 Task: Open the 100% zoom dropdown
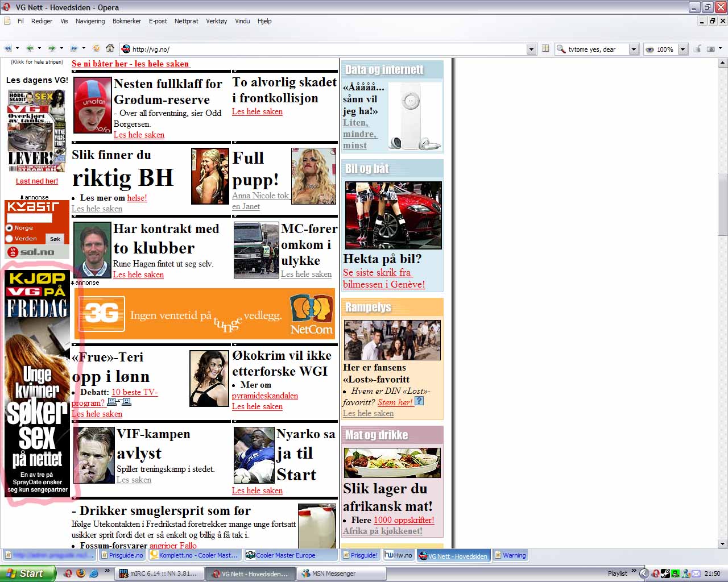(x=683, y=49)
